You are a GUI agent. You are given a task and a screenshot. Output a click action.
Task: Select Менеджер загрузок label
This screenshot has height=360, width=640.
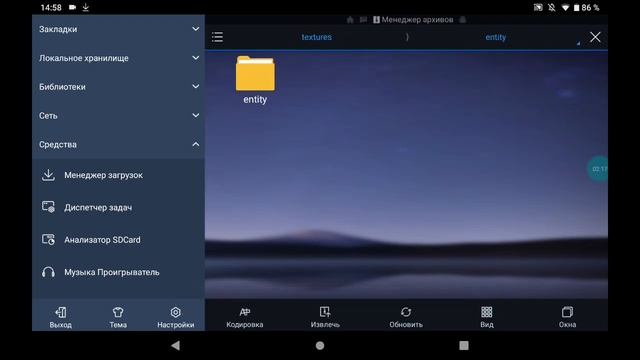(x=103, y=175)
